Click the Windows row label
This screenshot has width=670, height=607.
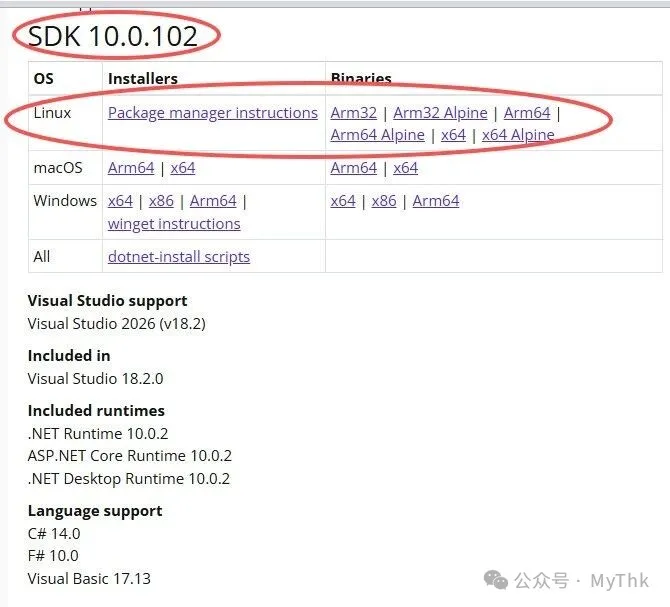pyautogui.click(x=65, y=201)
